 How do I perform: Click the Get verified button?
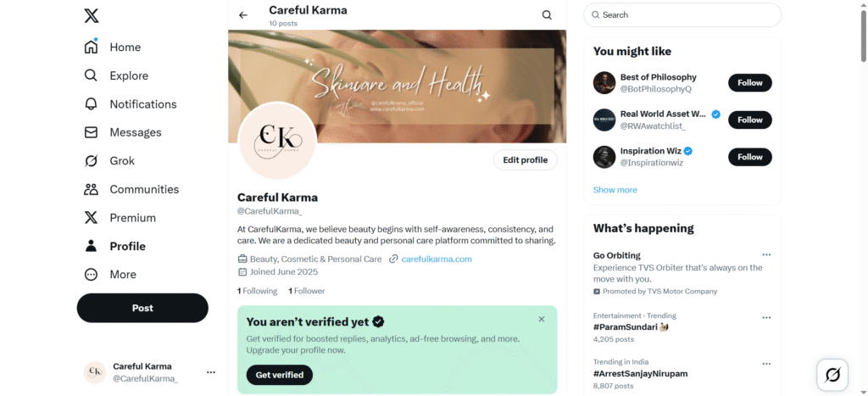point(279,375)
